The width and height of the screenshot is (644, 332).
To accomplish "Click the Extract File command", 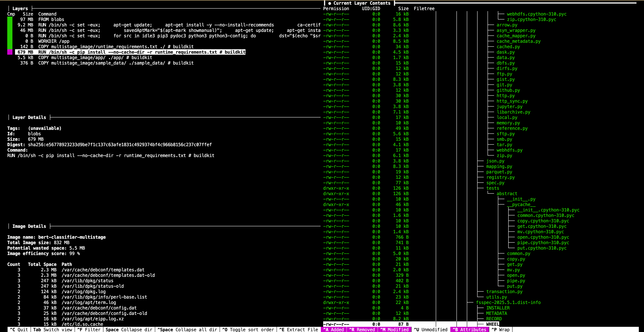I will (299, 329).
